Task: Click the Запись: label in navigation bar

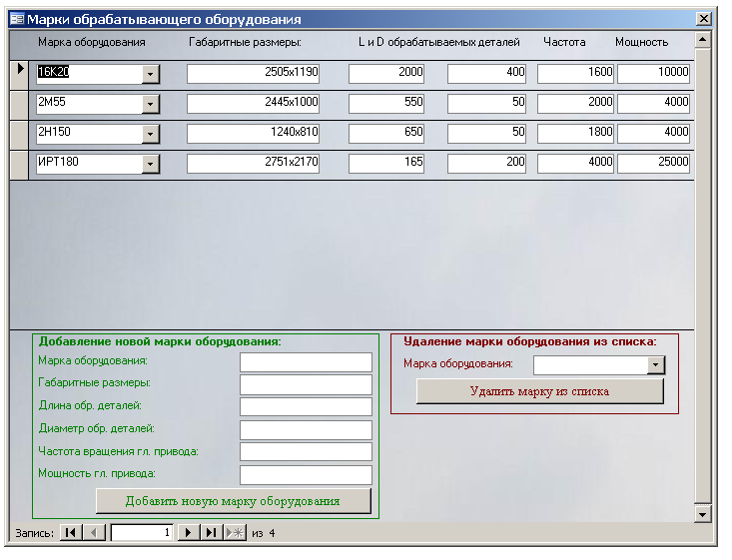Action: 34,533
